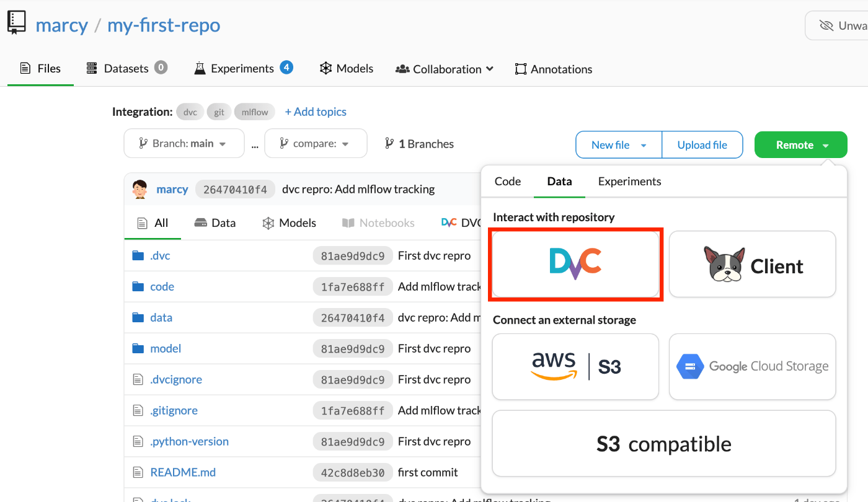Image resolution: width=868 pixels, height=502 pixels.
Task: Select the mlflow integration tag
Action: tap(255, 112)
